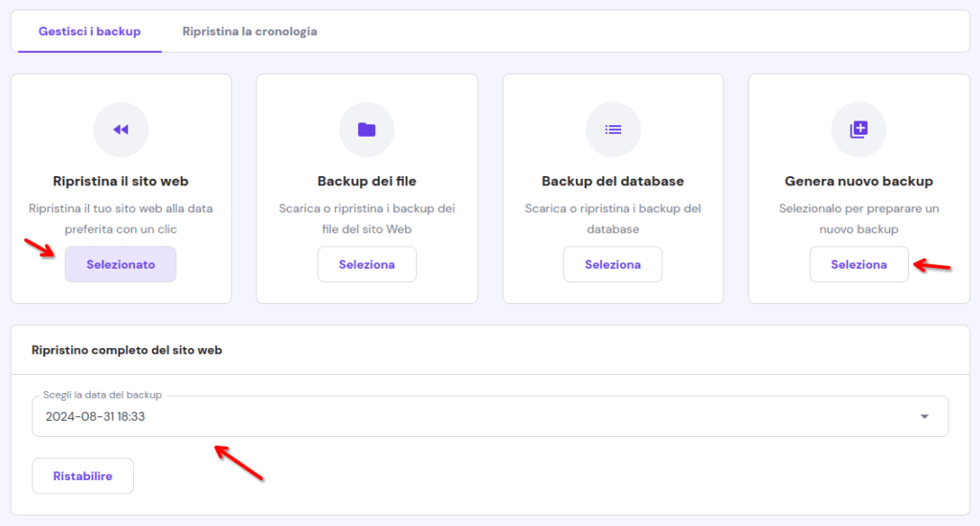Choose Seleziona under Backup del database
The width and height of the screenshot is (980, 526).
[x=612, y=264]
